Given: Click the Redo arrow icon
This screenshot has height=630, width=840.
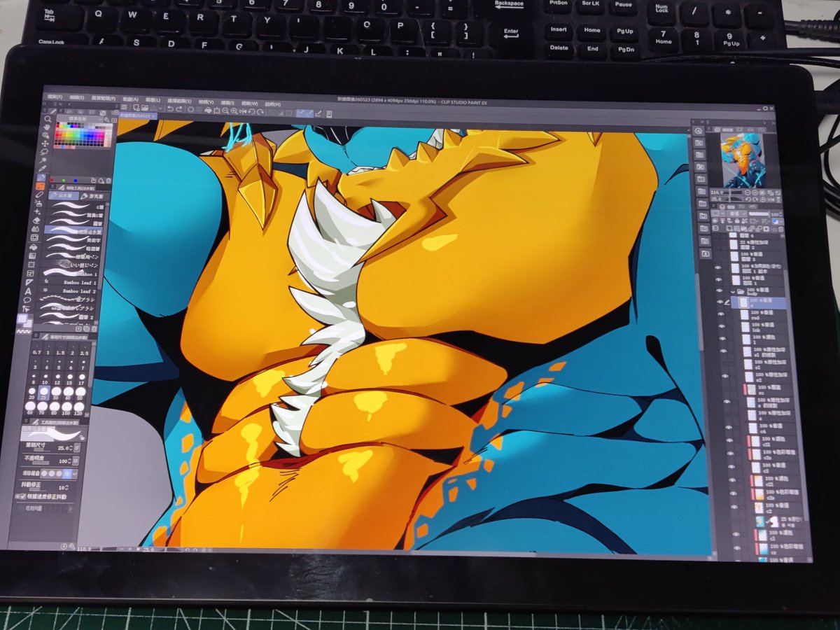Looking at the screenshot, I should [x=179, y=108].
